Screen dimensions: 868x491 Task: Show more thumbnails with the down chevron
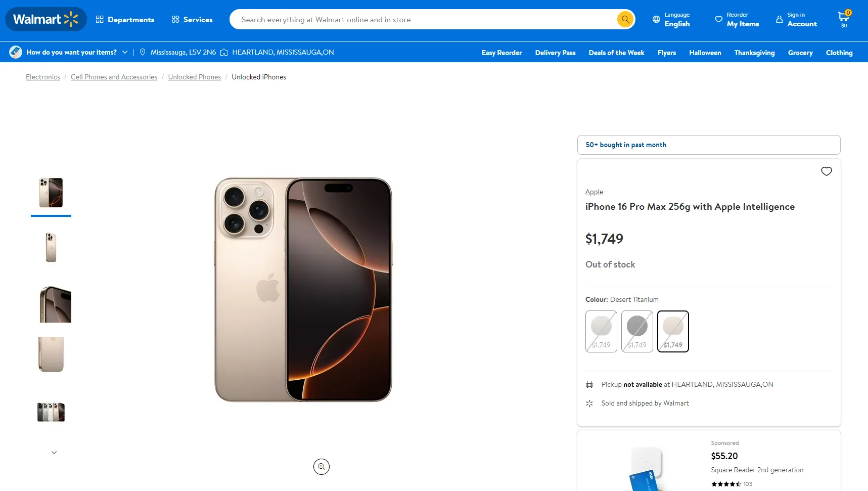[x=54, y=453]
